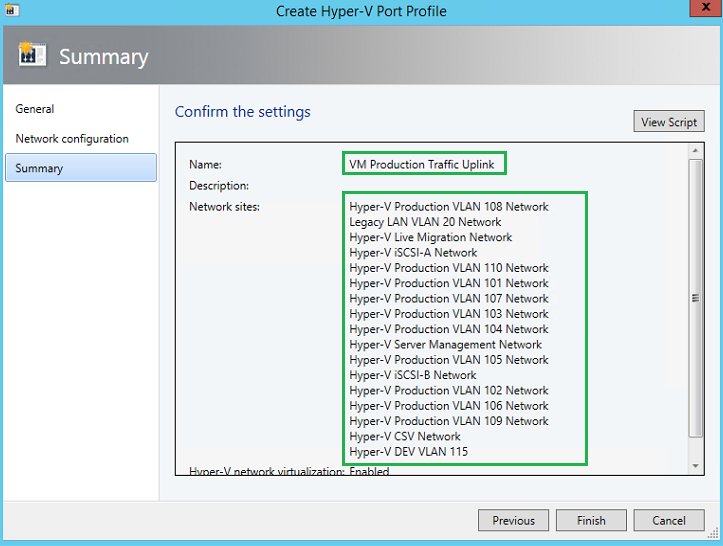Screen dimensions: 723x546
Task: Click 'Hyper-V DEV VLAN 115' entry
Action: tap(409, 451)
